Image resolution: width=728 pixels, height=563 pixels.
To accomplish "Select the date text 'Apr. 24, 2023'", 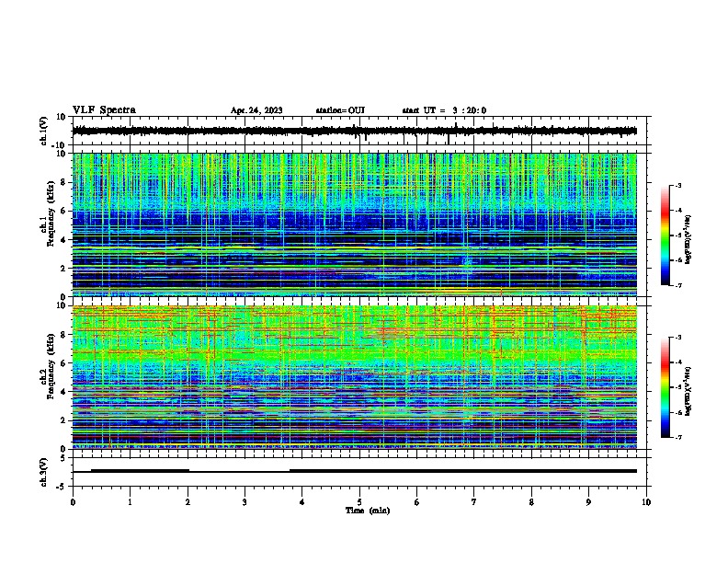I will click(256, 110).
